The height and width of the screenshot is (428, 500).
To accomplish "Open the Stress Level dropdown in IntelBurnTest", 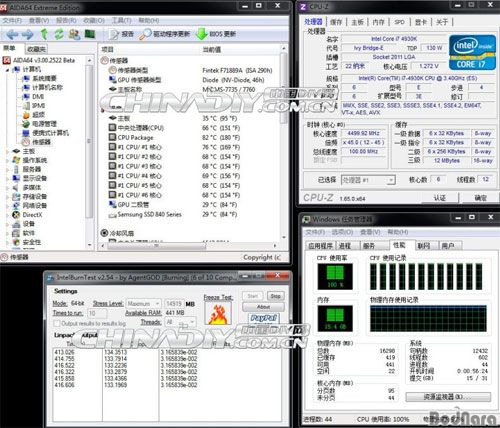I will click(x=144, y=304).
